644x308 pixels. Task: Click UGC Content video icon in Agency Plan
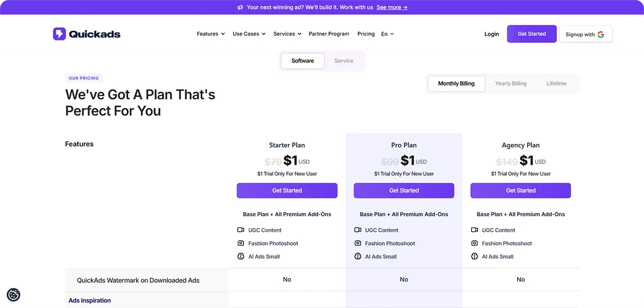(x=474, y=230)
